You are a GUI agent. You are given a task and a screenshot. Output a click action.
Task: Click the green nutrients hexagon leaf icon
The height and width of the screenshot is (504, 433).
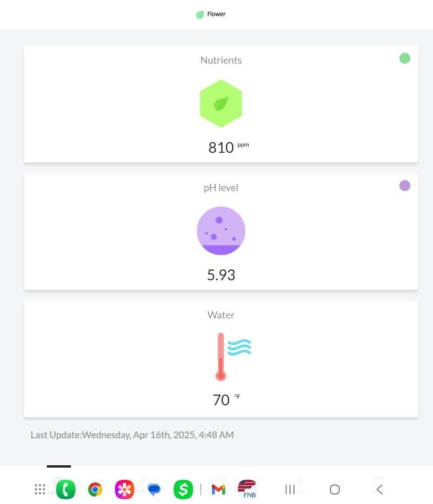click(221, 104)
